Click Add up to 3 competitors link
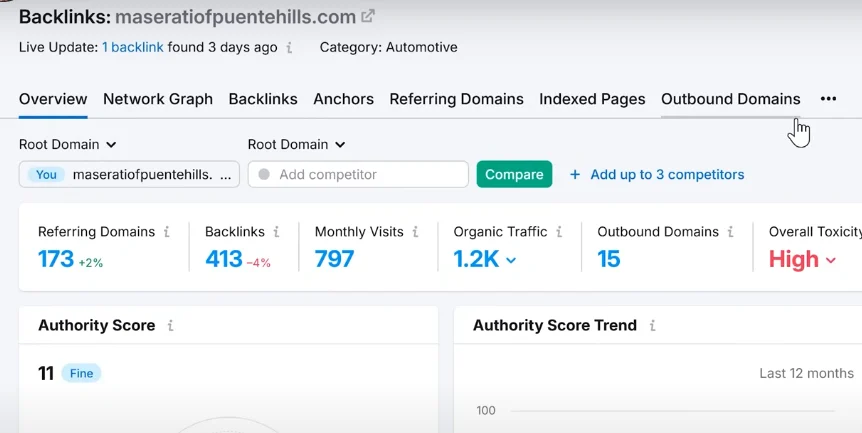 [x=667, y=175]
